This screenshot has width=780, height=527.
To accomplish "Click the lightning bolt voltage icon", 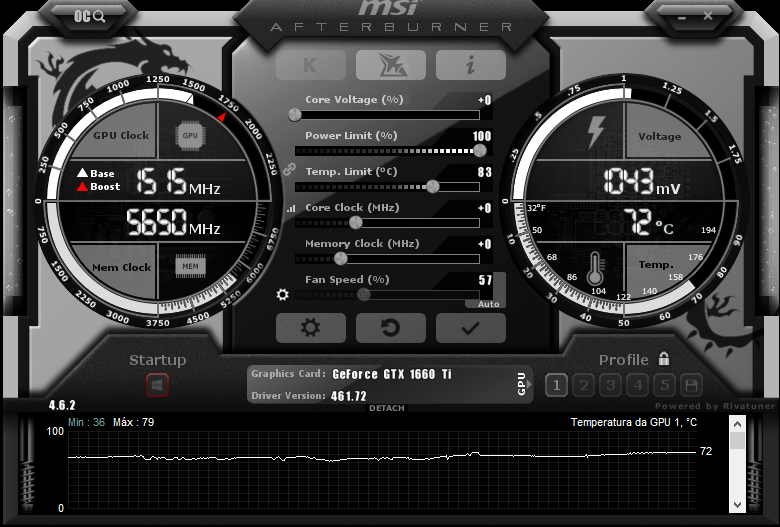I will (595, 132).
